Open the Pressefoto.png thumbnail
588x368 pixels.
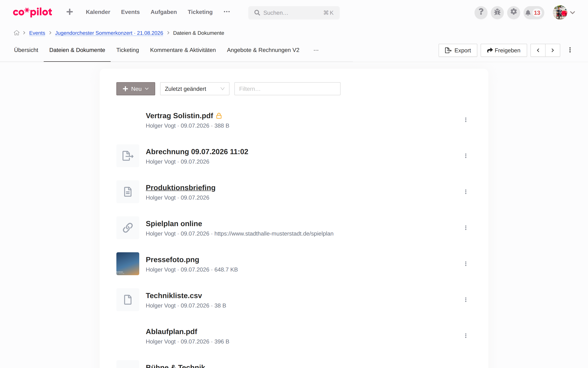128,264
